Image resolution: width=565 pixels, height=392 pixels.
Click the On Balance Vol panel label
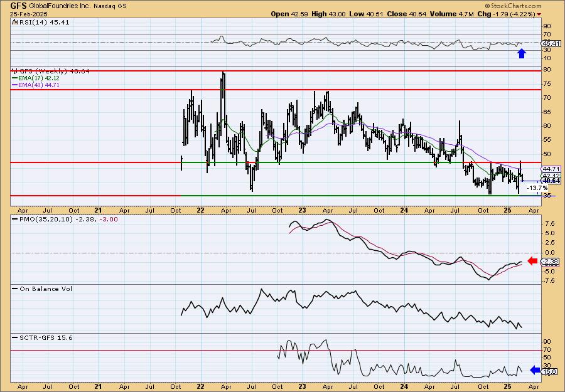pyautogui.click(x=46, y=289)
